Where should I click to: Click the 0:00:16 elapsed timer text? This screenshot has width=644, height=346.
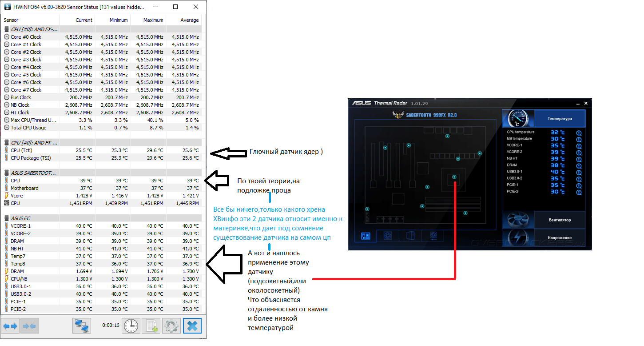111,325
